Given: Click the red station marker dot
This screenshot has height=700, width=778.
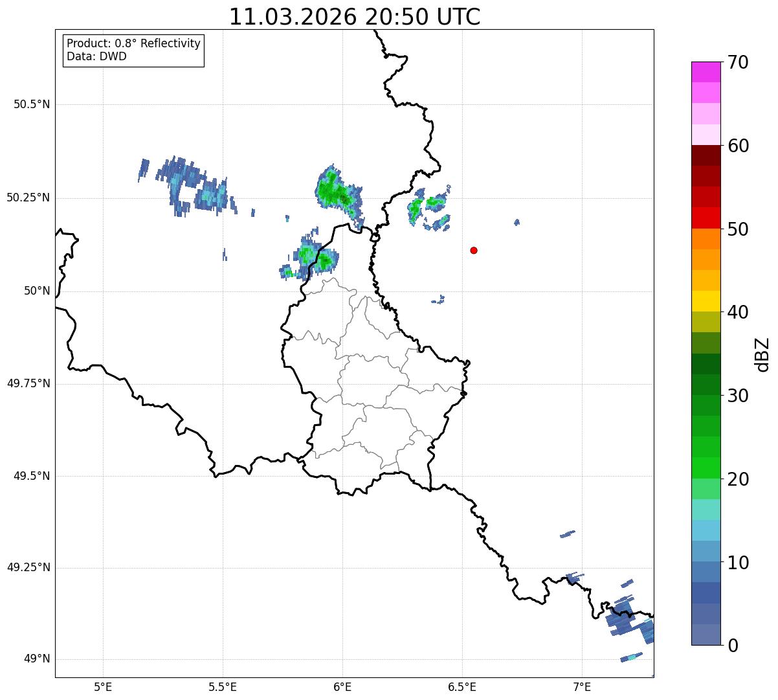Looking at the screenshot, I should click(x=474, y=250).
